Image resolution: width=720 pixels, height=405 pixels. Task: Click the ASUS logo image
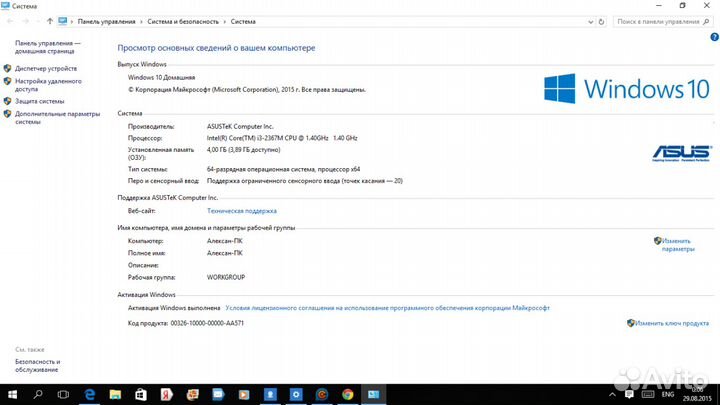(x=682, y=153)
